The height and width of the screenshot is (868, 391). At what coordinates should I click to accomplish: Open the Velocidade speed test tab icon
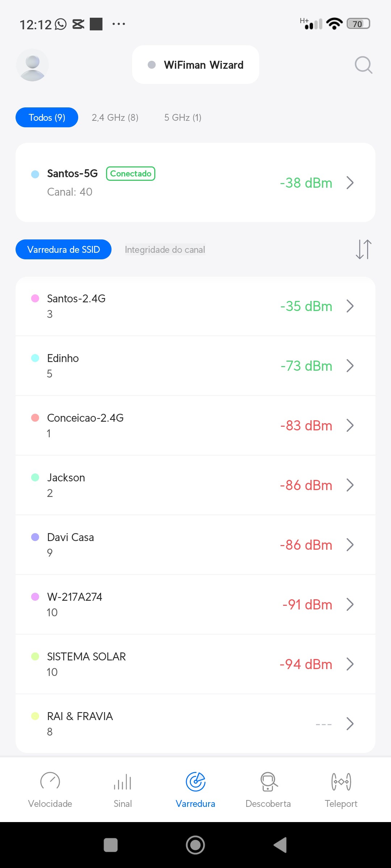[x=50, y=782]
